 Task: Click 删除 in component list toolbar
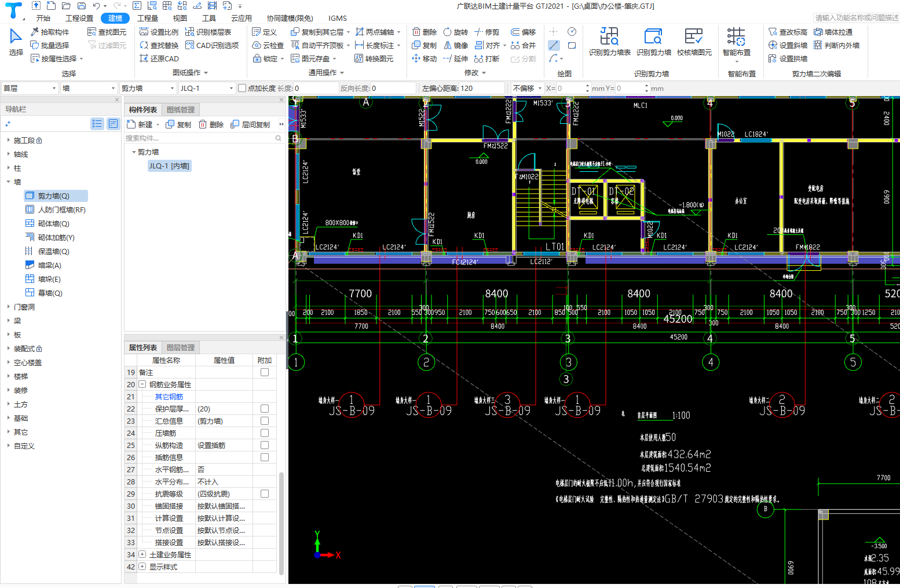(x=211, y=124)
